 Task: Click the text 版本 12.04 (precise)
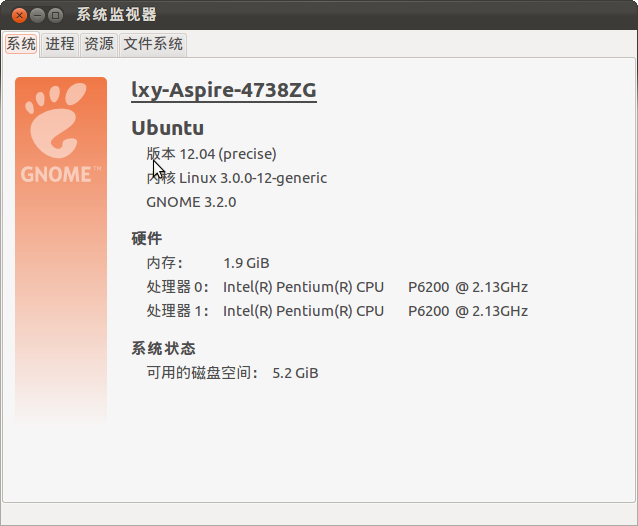click(x=211, y=154)
